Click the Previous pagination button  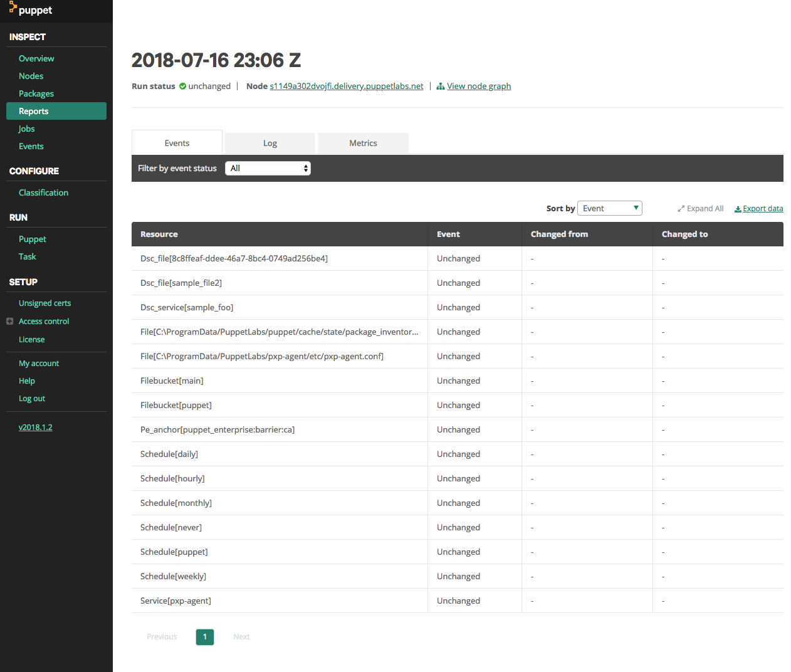[162, 637]
